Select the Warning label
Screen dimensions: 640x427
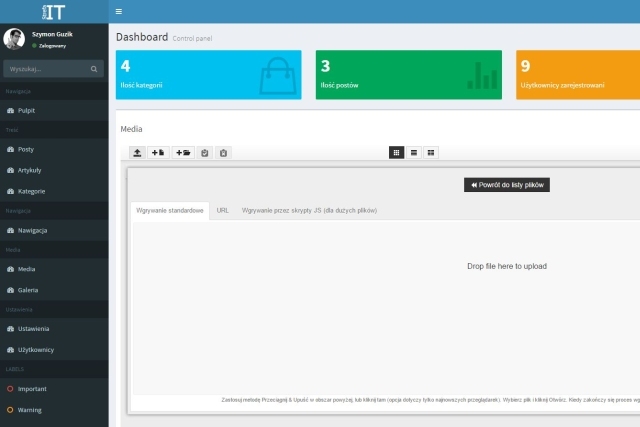click(54, 409)
